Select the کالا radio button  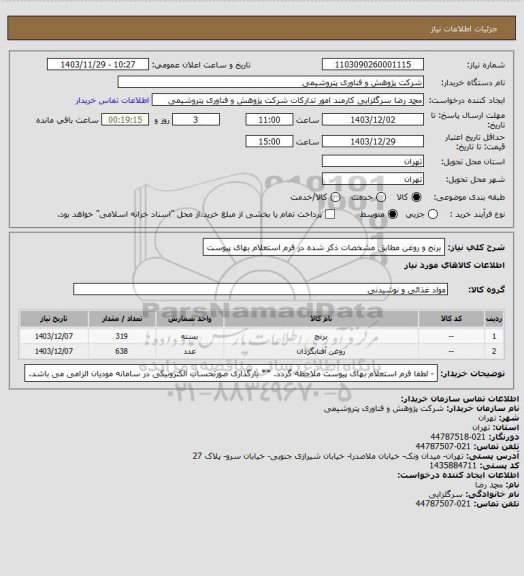tap(416, 197)
